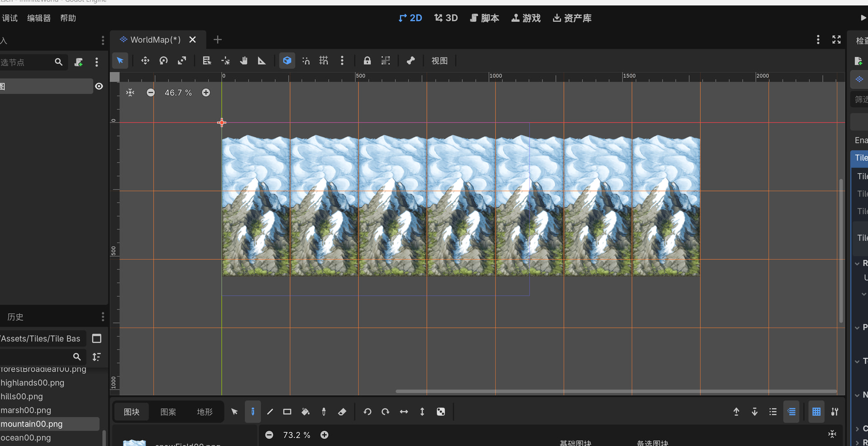868x446 pixels.
Task: Toggle TileMap grid visibility button
Action: (x=816, y=412)
